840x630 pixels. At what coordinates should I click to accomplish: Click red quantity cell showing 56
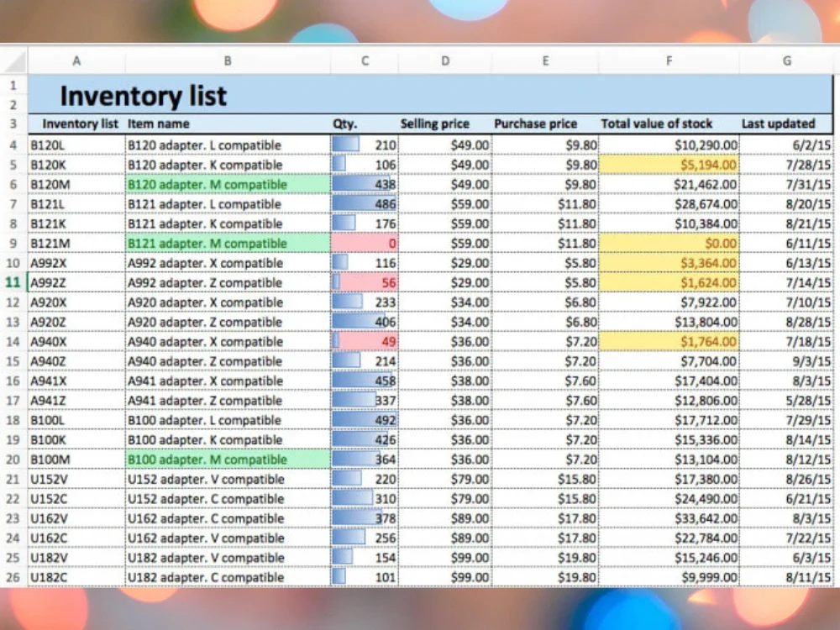click(x=365, y=282)
